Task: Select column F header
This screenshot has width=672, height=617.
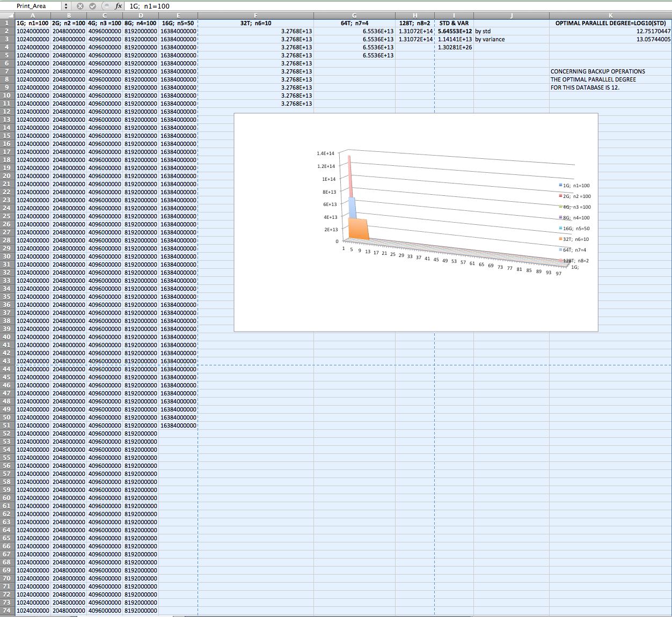Action: (x=255, y=16)
